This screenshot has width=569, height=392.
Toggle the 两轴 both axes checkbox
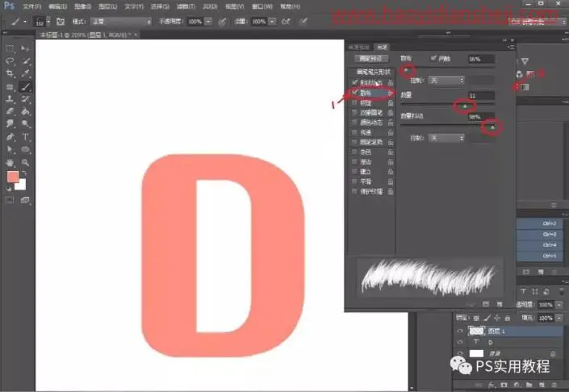click(x=433, y=58)
